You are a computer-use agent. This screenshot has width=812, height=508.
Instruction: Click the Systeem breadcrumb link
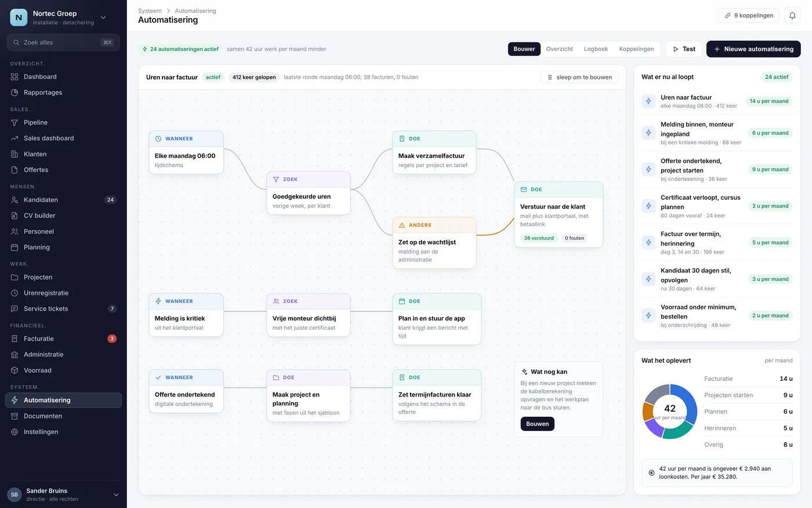(x=150, y=10)
